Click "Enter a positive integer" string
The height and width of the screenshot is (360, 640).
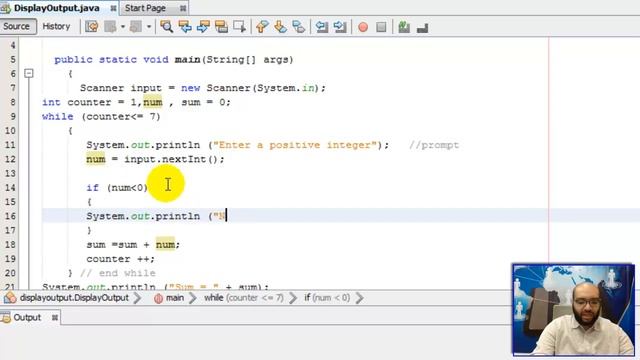pos(295,145)
